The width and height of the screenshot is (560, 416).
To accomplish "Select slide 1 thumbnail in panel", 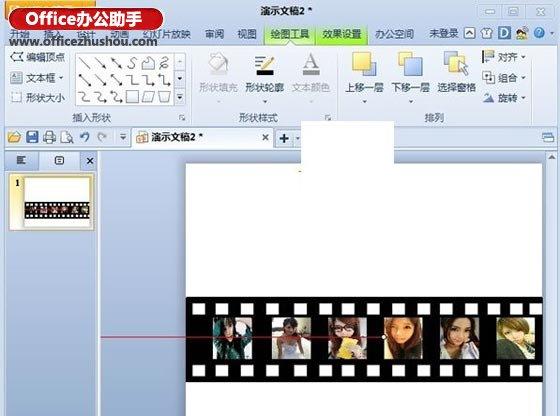I will tap(56, 202).
